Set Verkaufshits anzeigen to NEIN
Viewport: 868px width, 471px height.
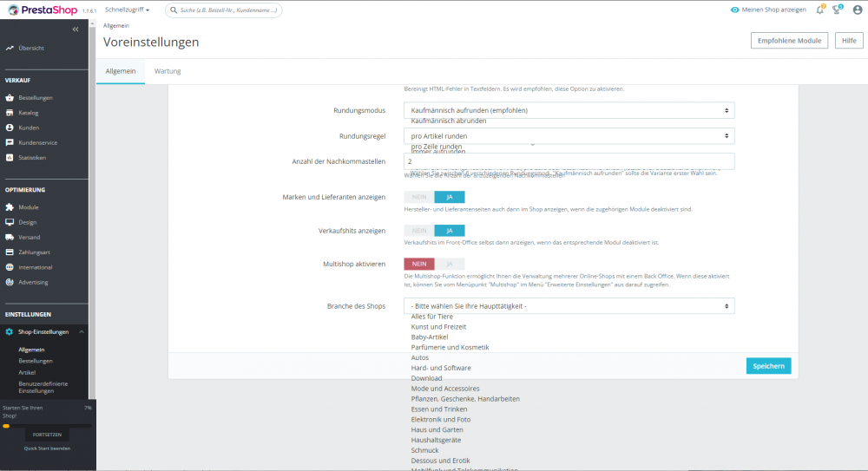point(419,231)
